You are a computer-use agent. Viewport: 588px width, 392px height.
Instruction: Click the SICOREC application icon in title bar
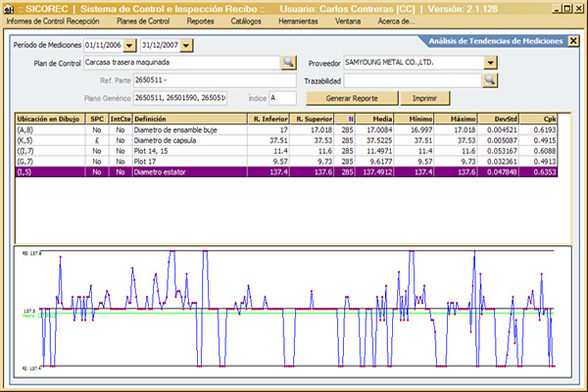[8, 8]
